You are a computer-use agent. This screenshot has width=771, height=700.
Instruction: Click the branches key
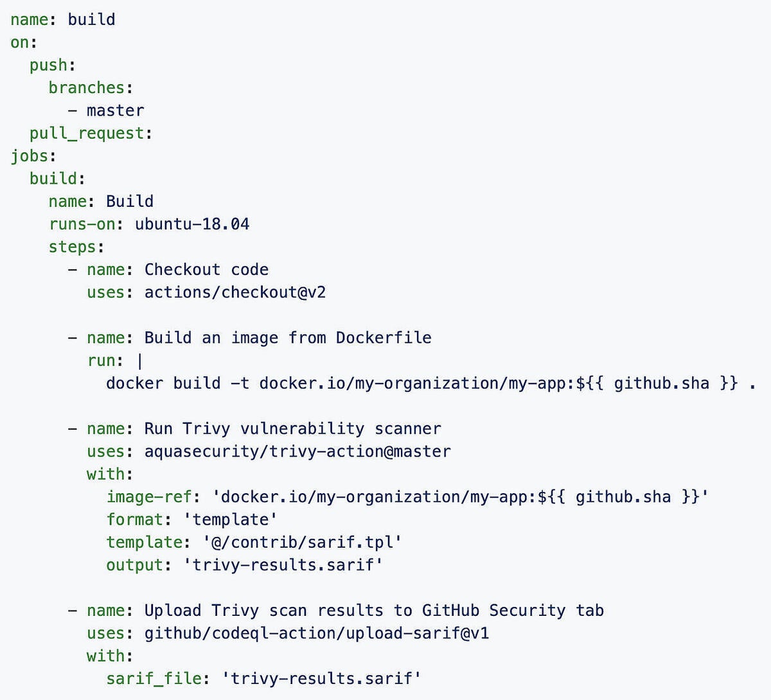(x=87, y=88)
